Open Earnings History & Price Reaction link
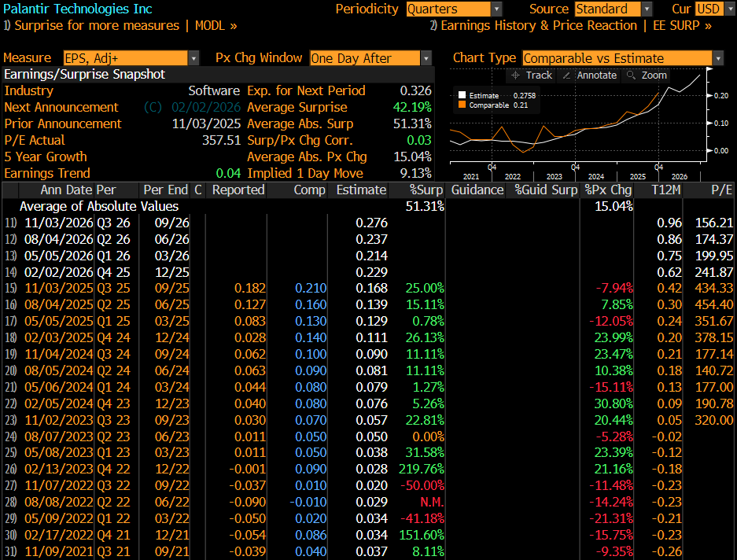The width and height of the screenshot is (737, 560). tap(570, 26)
